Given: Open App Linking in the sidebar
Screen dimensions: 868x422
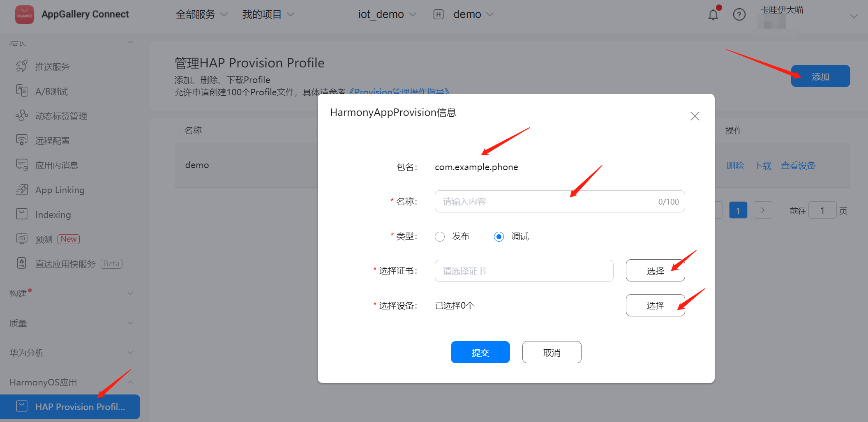Looking at the screenshot, I should (x=60, y=190).
